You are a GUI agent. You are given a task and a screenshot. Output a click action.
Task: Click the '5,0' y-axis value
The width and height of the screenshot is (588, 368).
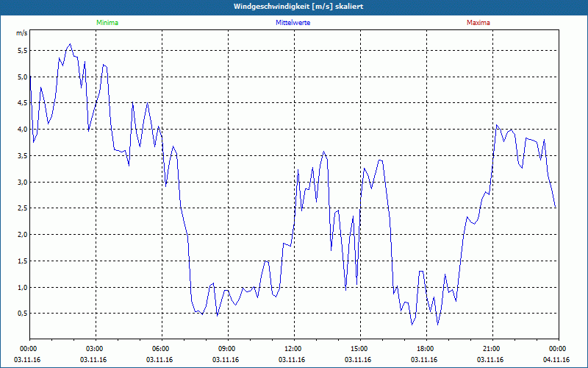pos(23,77)
